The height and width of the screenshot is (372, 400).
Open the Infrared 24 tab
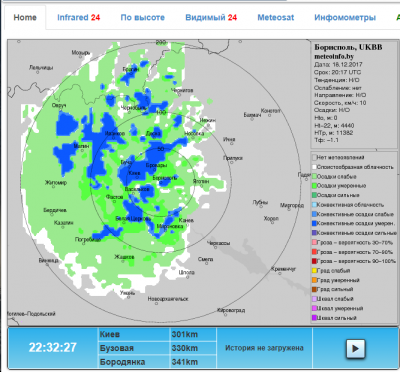(x=78, y=18)
